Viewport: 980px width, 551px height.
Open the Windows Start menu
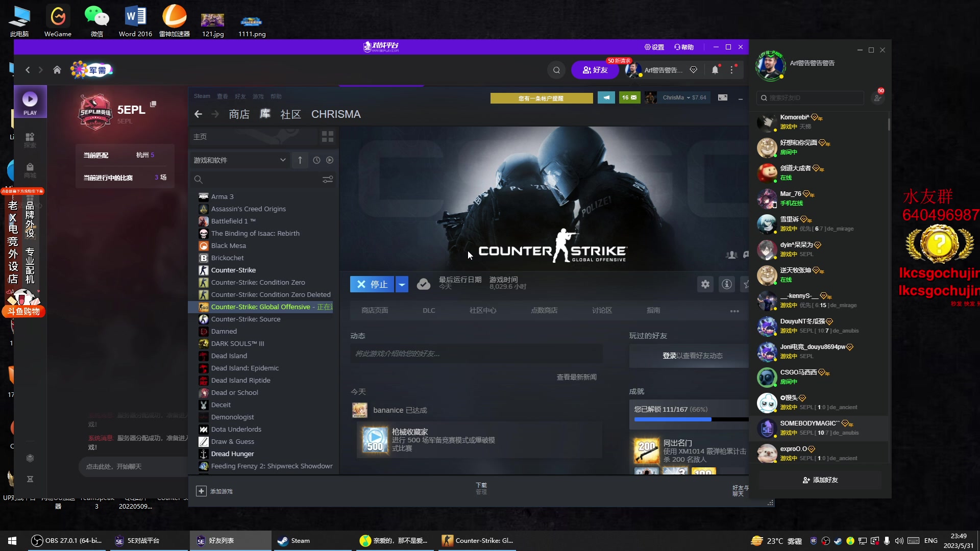[12, 540]
